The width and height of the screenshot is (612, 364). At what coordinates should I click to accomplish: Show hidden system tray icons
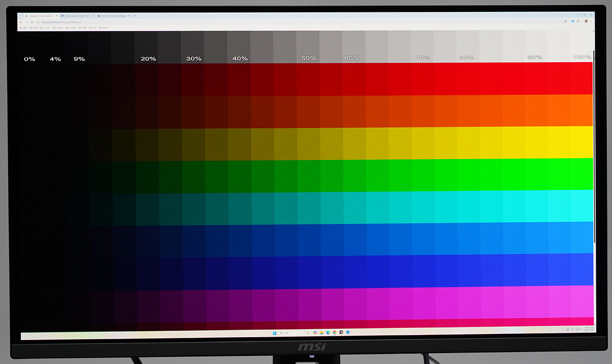(563, 330)
